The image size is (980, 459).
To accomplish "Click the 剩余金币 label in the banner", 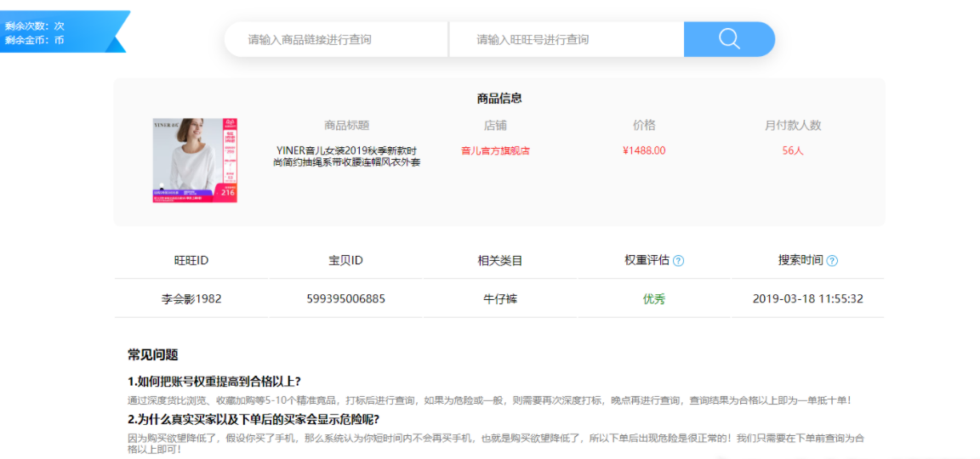I will coord(34,40).
